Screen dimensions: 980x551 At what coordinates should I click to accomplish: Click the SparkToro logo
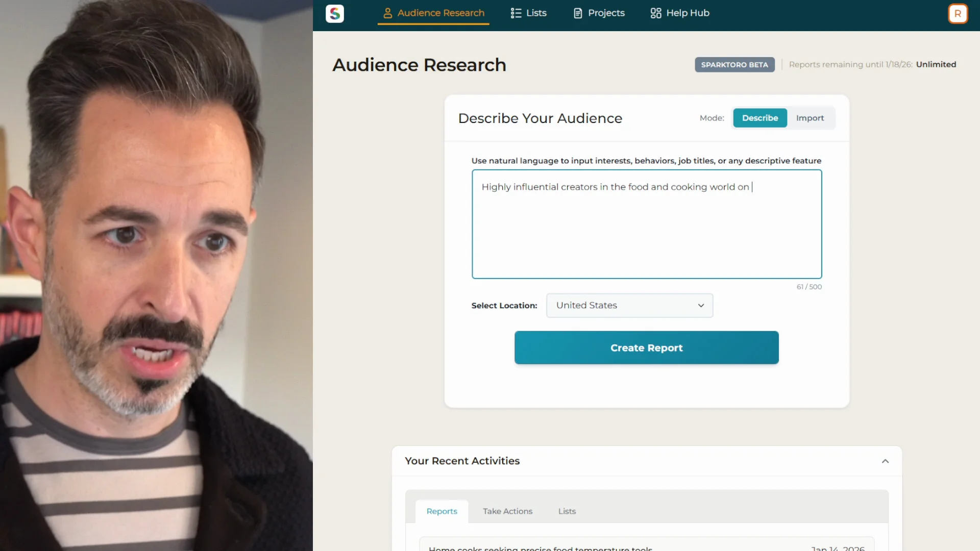pyautogui.click(x=334, y=13)
